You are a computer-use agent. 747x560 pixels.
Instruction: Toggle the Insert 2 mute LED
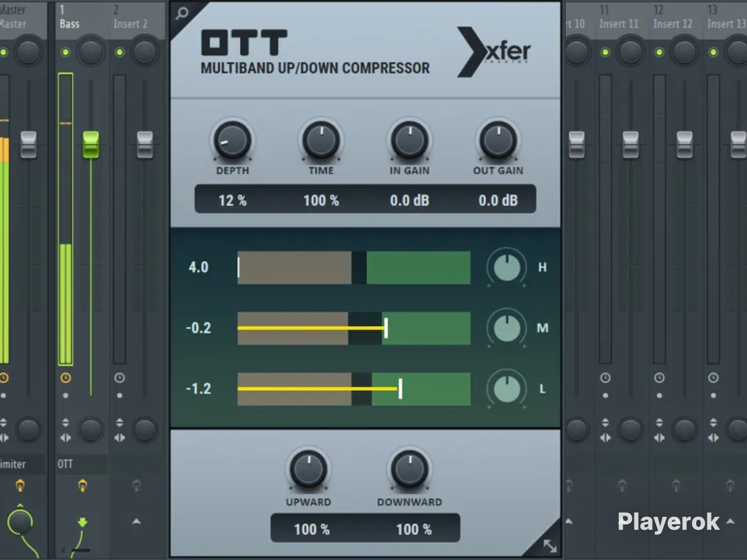click(120, 52)
